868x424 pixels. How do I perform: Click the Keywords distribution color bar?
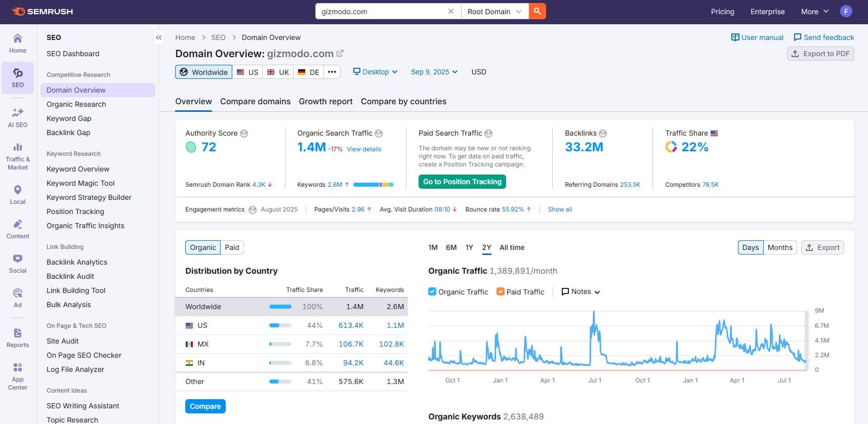pyautogui.click(x=374, y=185)
